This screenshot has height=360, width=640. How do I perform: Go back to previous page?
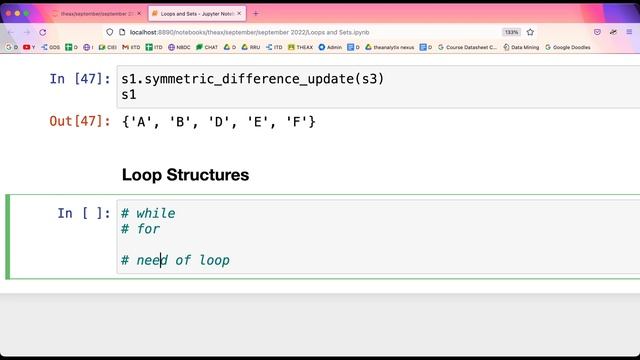pyautogui.click(x=11, y=32)
